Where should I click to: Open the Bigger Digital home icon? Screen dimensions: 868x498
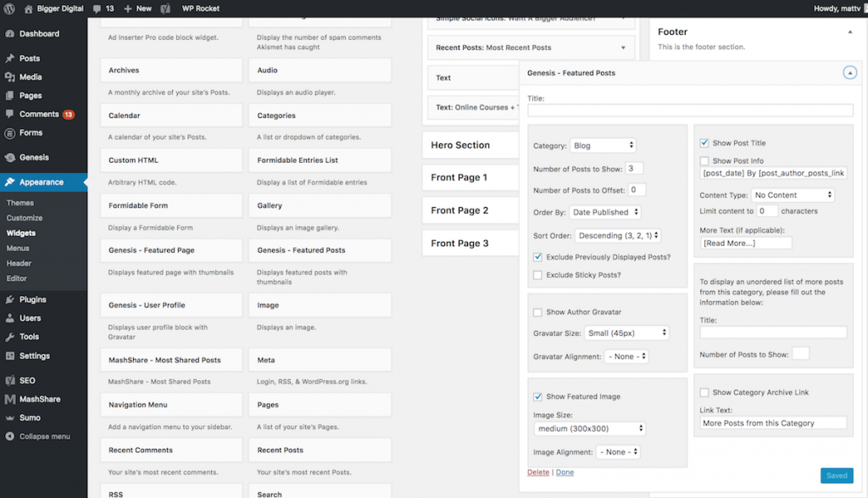click(x=28, y=8)
